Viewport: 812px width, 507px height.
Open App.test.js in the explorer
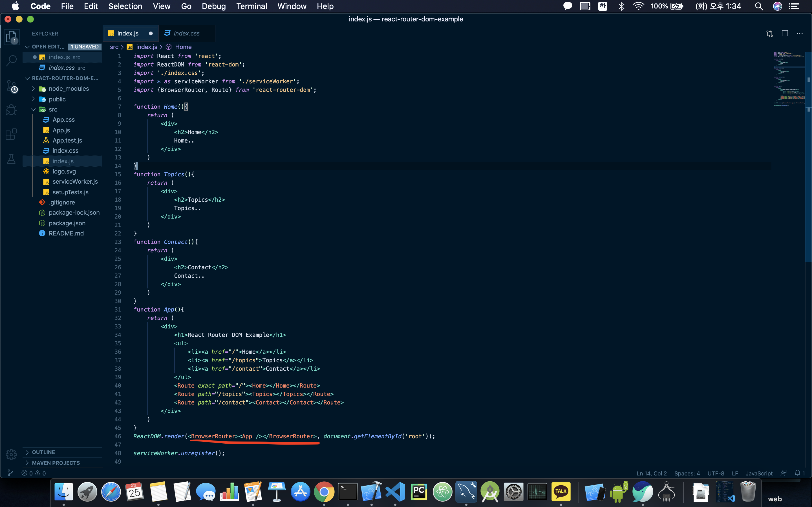pyautogui.click(x=67, y=140)
